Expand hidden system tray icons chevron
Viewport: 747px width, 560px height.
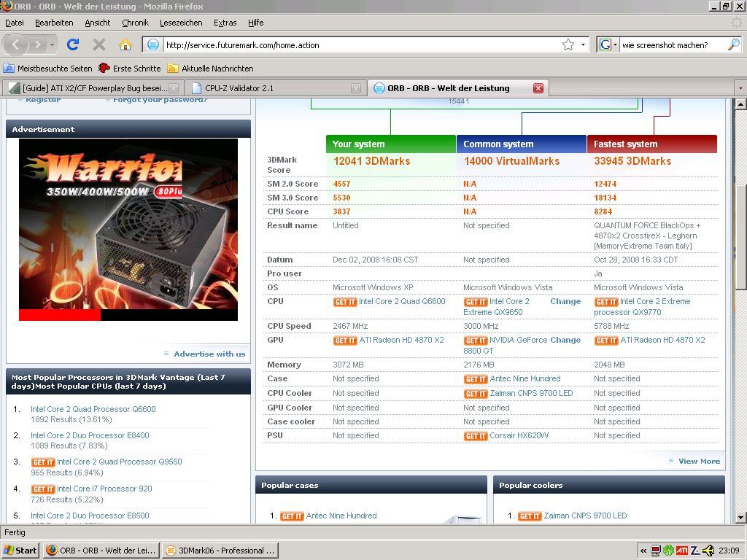(643, 551)
